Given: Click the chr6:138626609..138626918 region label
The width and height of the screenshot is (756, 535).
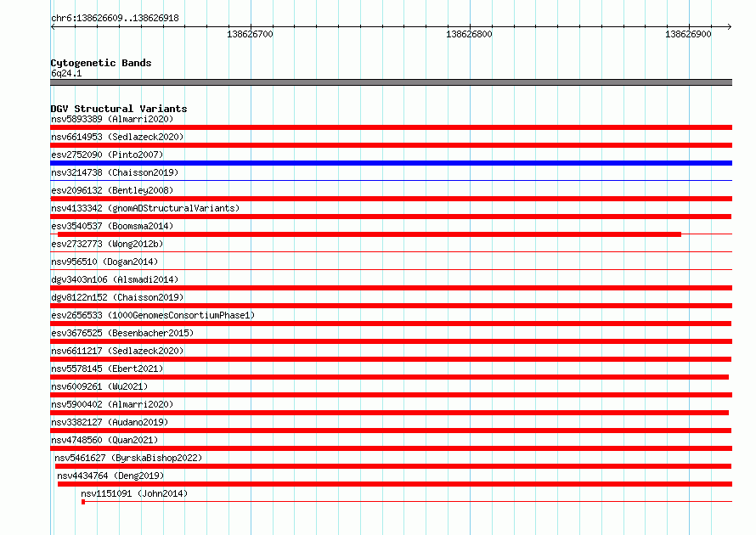Looking at the screenshot, I should click(x=115, y=18).
